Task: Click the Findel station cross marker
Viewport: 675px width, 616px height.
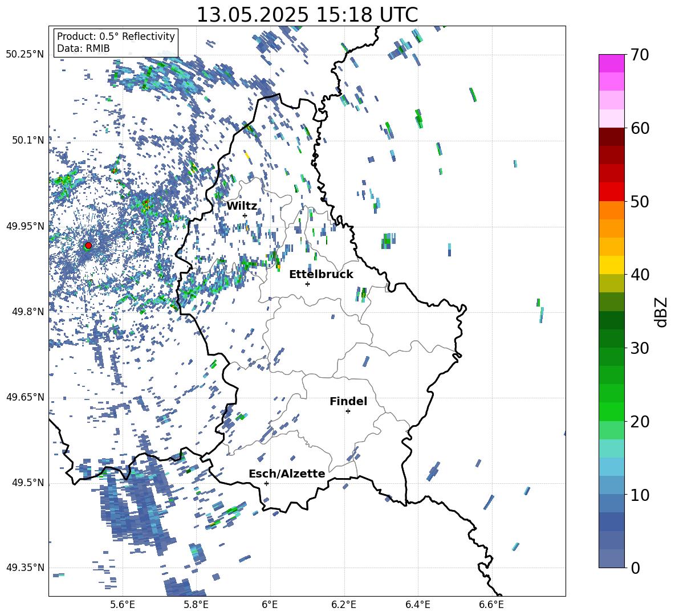Action: 348,411
